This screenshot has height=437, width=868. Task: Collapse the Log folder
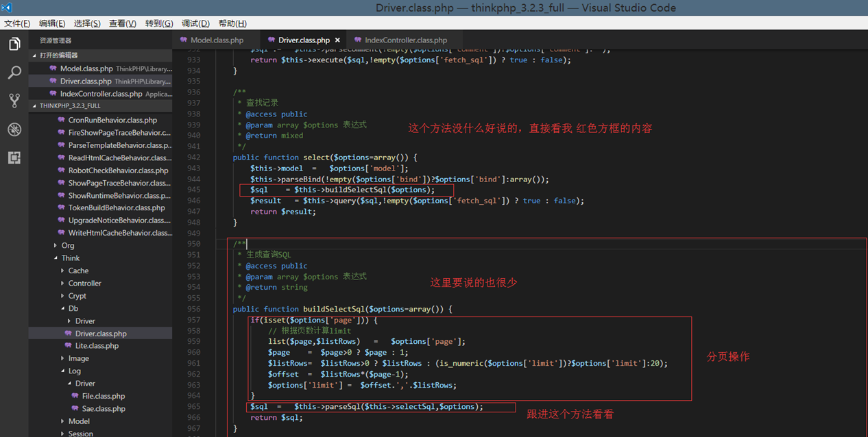click(x=74, y=371)
